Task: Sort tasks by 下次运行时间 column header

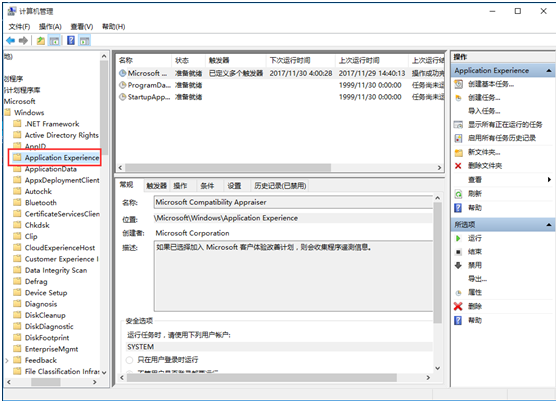Action: tap(300, 61)
